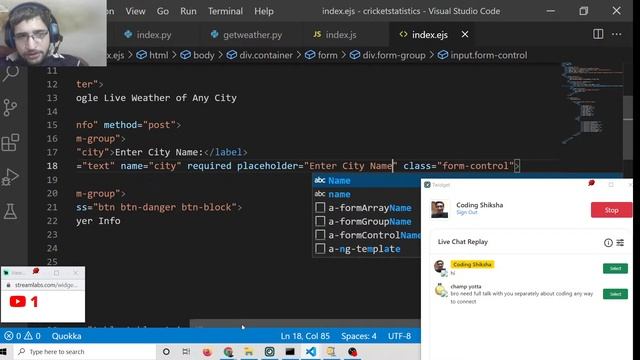This screenshot has width=640, height=360.
Task: Open the Go menu
Action: [162, 11]
